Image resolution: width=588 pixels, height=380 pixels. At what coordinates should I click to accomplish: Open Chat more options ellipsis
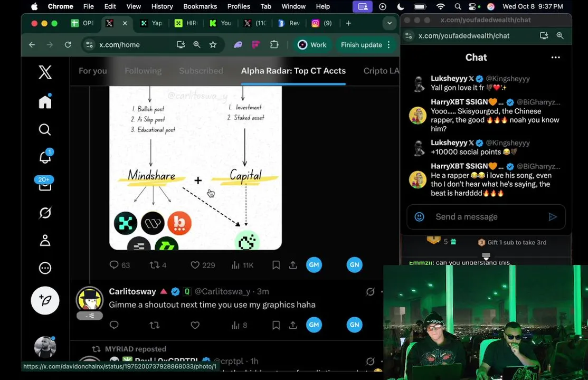(x=555, y=58)
